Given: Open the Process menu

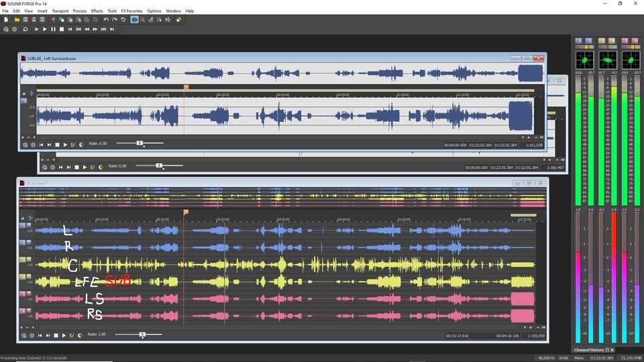Looking at the screenshot, I should click(80, 11).
